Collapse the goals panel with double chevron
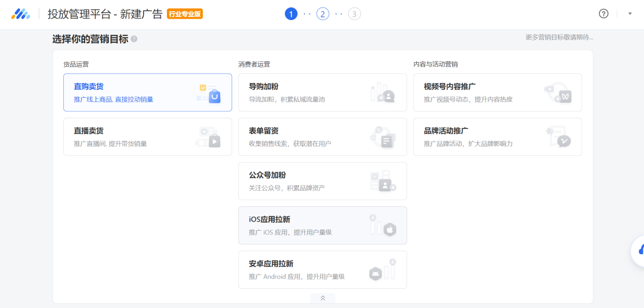Image resolution: width=644 pixels, height=308 pixels. click(323, 298)
